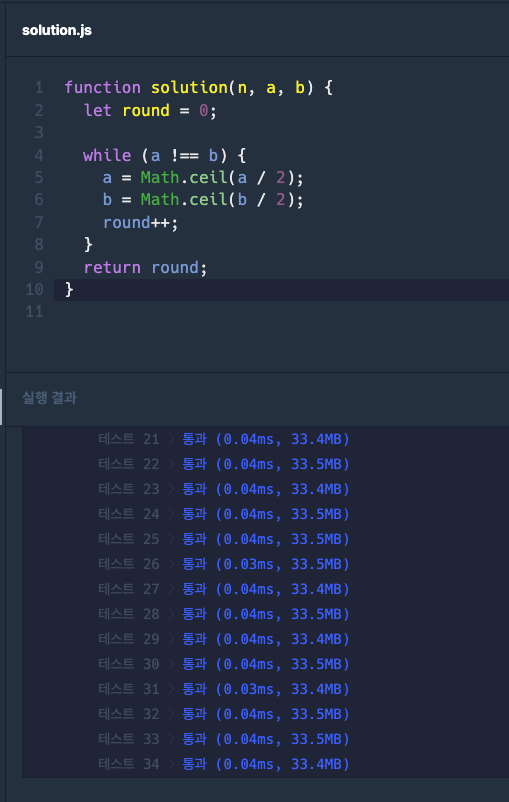Viewport: 509px width, 802px height.
Task: Click line number 10 in the gutter
Action: [x=34, y=289]
